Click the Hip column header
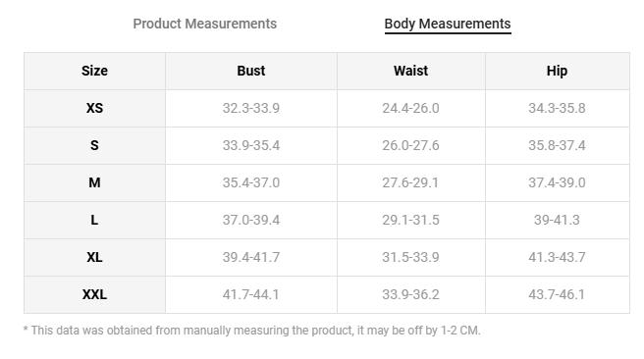 point(557,71)
